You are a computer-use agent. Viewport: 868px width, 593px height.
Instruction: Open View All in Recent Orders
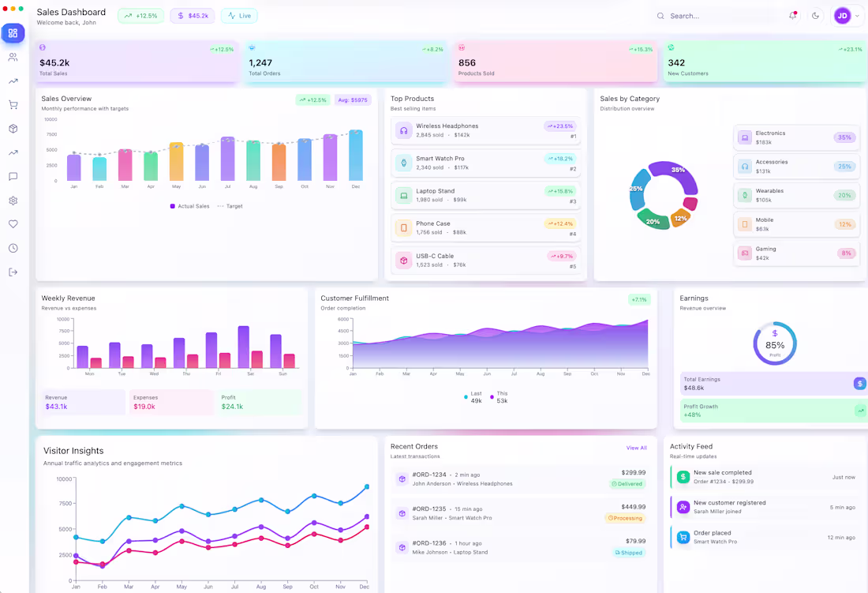pos(637,448)
